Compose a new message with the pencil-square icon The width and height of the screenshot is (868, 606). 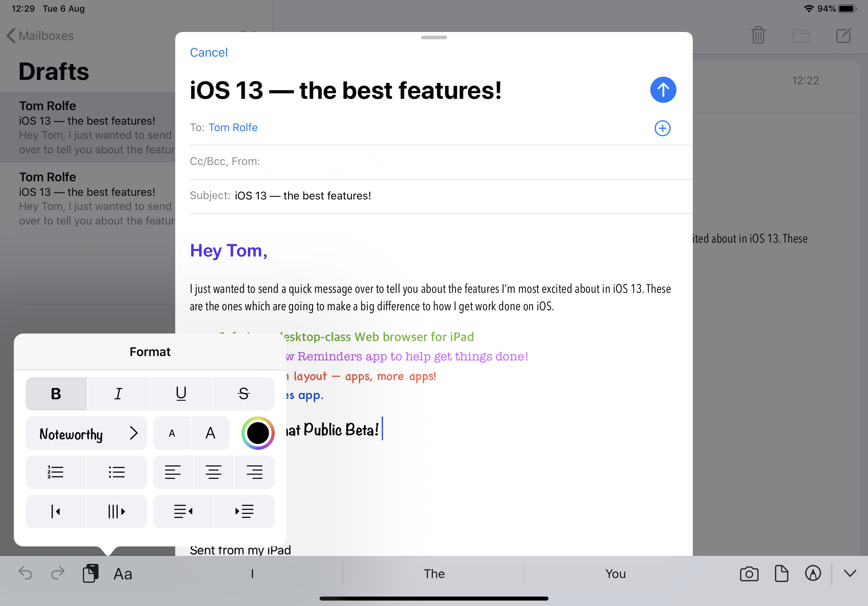click(x=844, y=35)
